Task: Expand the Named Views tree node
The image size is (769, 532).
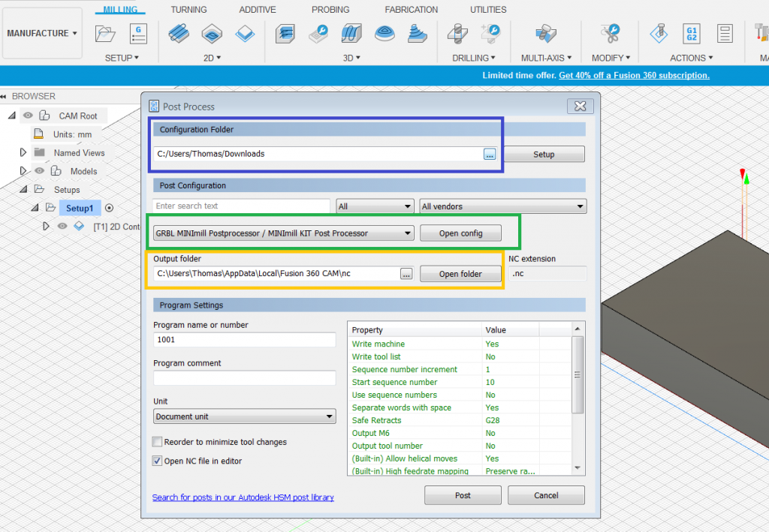Action: point(23,153)
